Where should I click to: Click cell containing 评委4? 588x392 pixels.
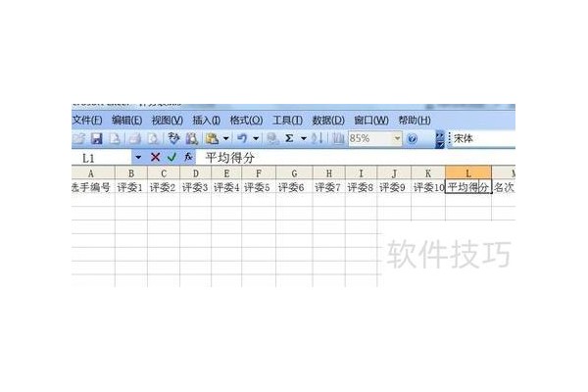pyautogui.click(x=226, y=187)
